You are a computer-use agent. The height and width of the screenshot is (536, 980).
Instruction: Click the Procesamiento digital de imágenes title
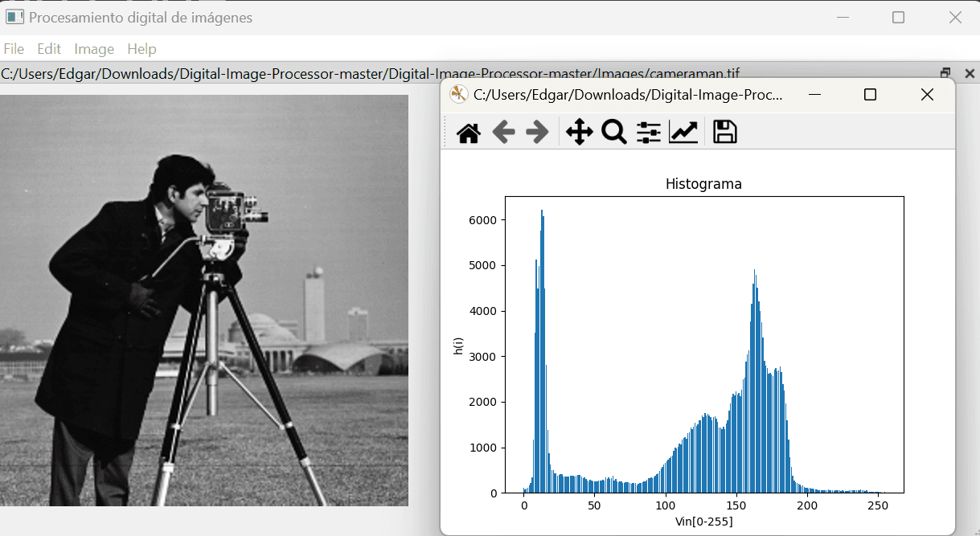pos(141,18)
